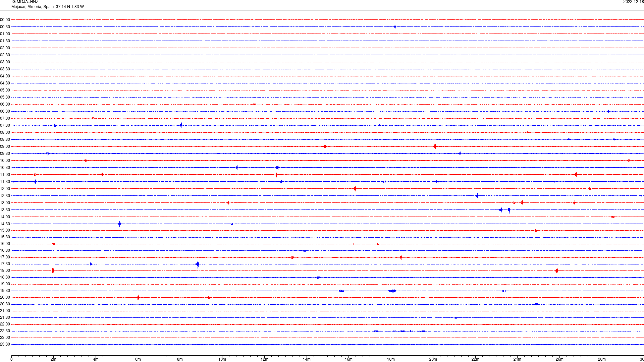Select the 20:00 time row label
This screenshot has height=362, width=644.
(5, 297)
